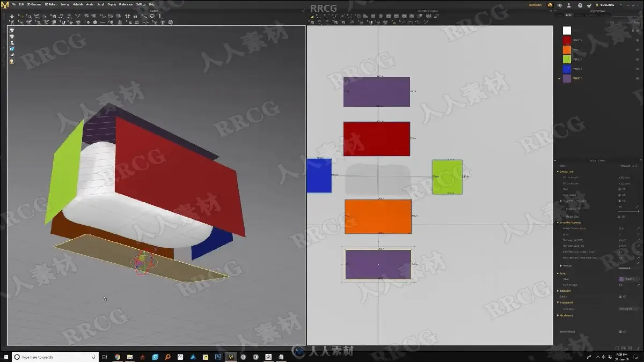Click the assign icon on purple fabric row
This screenshot has height=362, width=644.
pyautogui.click(x=638, y=78)
